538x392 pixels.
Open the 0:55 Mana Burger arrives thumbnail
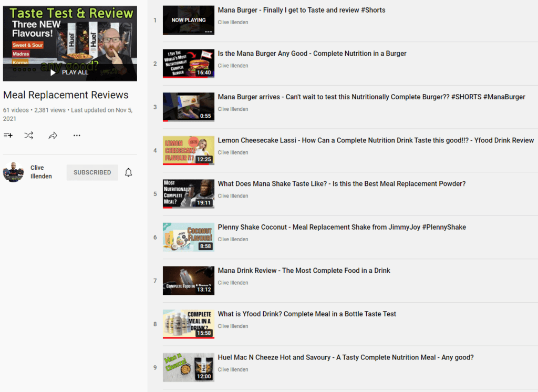point(189,107)
